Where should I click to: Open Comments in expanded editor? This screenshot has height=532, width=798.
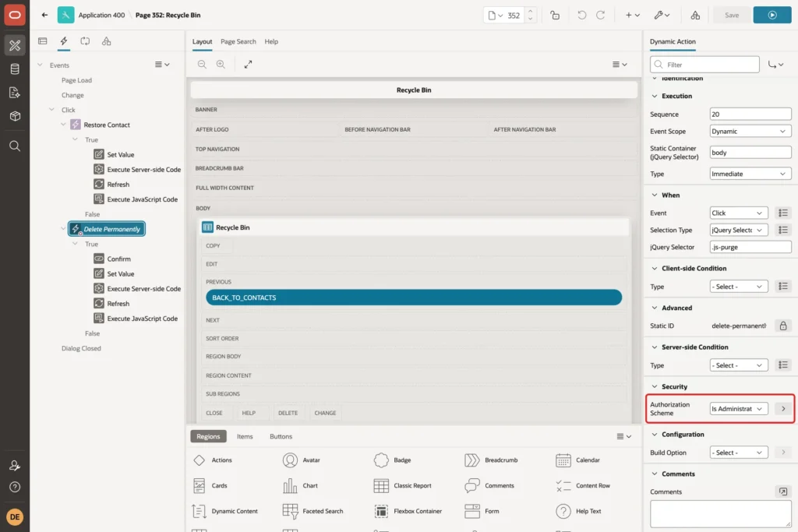(x=783, y=491)
